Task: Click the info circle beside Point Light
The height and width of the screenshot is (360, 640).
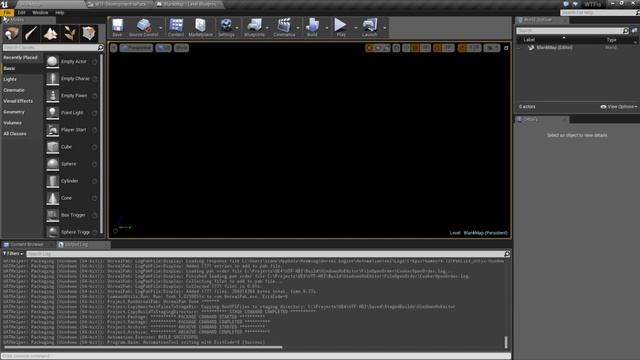Action: pos(95,113)
